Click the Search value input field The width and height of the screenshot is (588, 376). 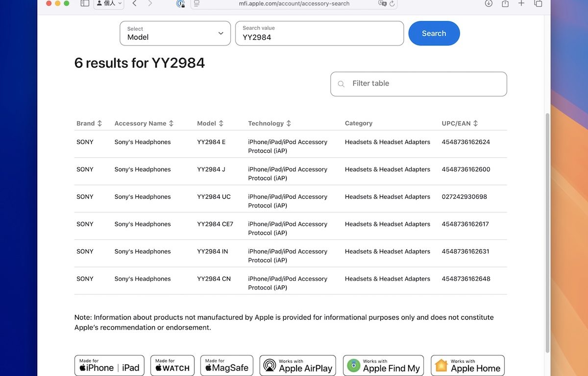(319, 33)
